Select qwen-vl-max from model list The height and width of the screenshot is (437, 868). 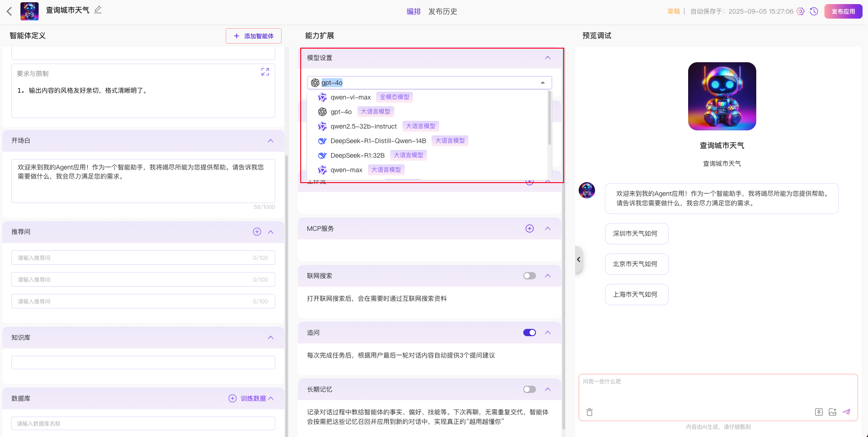(427, 97)
